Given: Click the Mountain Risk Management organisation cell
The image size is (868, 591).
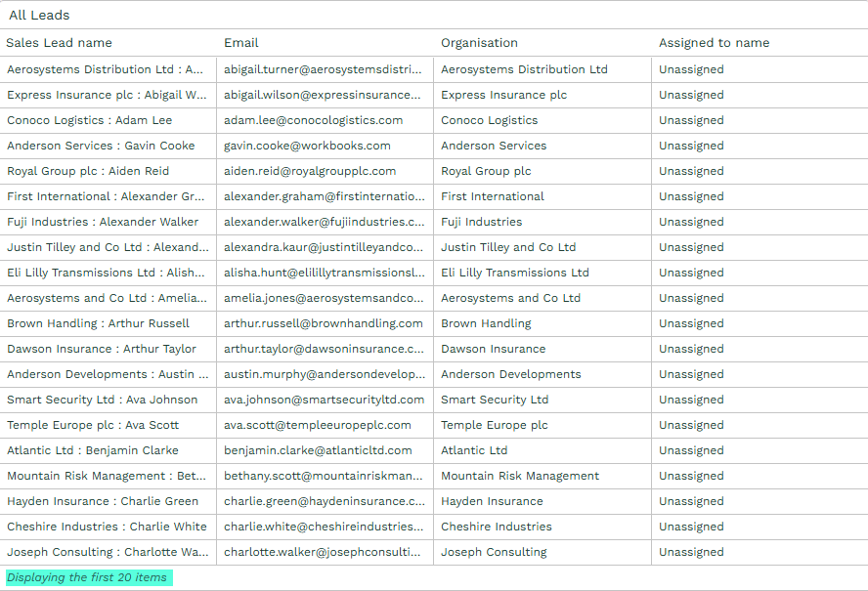Looking at the screenshot, I should pos(520,476).
